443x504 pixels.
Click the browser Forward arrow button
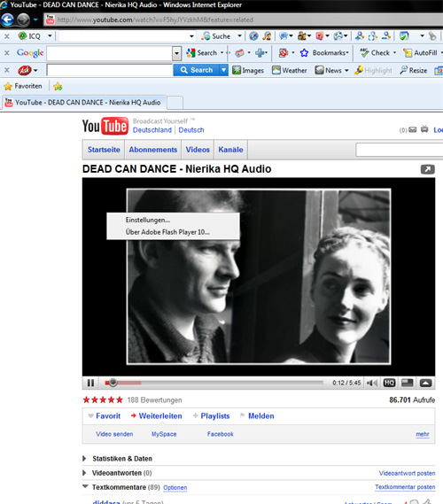click(x=23, y=19)
